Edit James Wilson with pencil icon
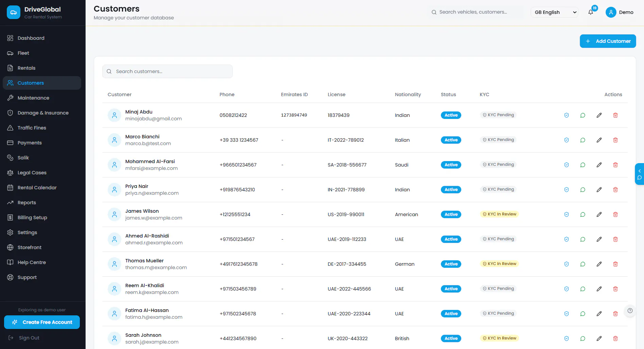This screenshot has width=644, height=349. coord(599,214)
